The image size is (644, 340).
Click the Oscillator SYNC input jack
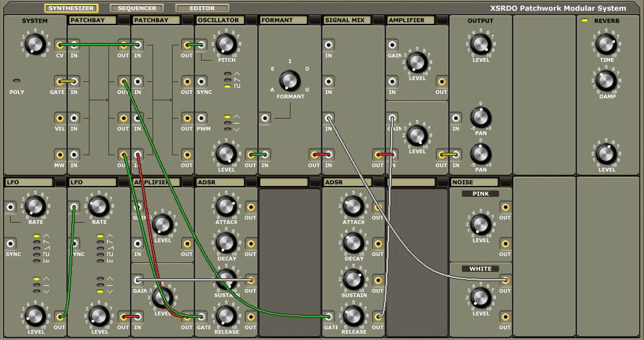point(202,82)
